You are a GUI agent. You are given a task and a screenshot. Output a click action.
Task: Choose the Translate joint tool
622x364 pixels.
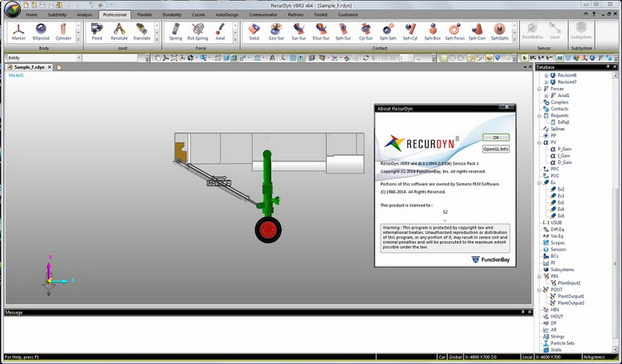(x=142, y=32)
